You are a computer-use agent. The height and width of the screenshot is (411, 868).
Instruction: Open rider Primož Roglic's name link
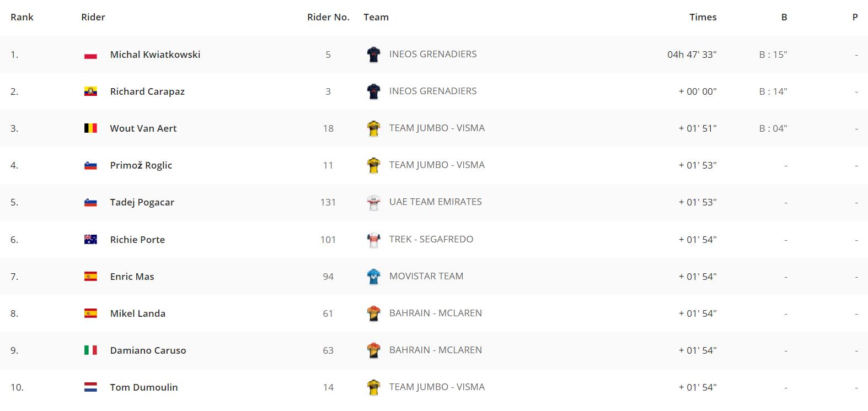[141, 165]
